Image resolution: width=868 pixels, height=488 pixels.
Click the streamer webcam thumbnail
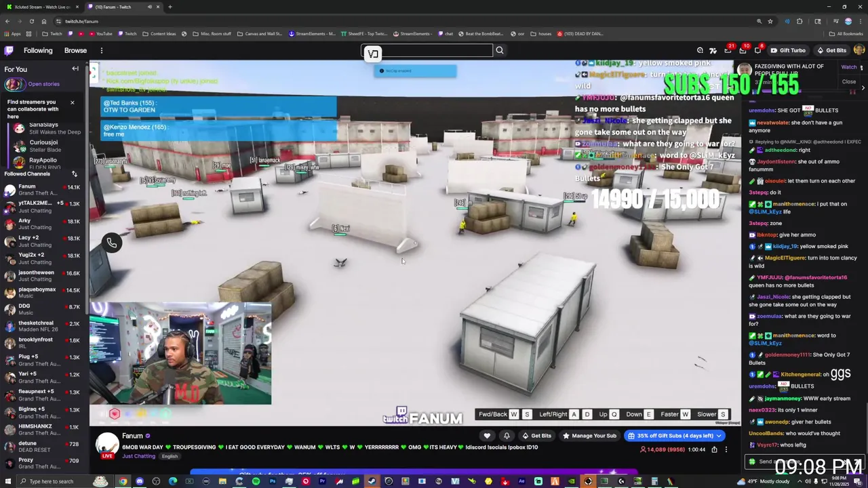point(180,353)
